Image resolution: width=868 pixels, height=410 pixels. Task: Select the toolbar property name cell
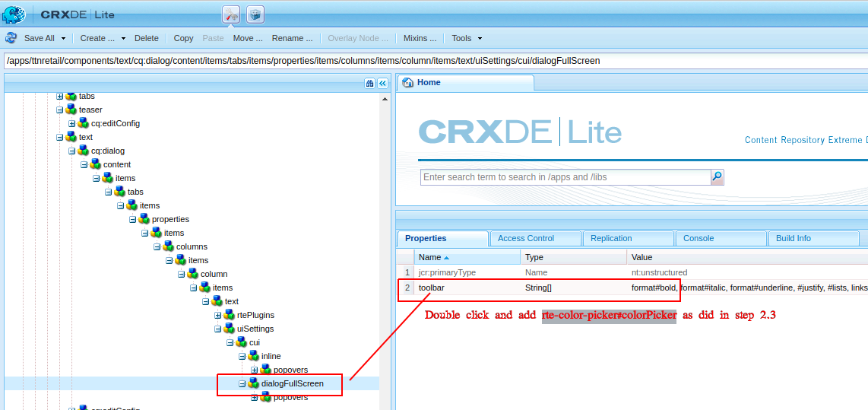[467, 288]
